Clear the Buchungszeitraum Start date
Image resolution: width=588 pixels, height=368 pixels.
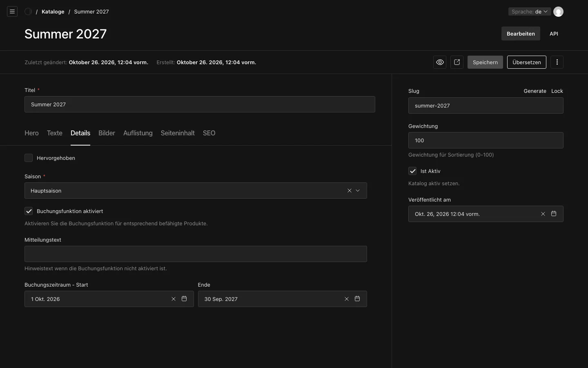174,299
